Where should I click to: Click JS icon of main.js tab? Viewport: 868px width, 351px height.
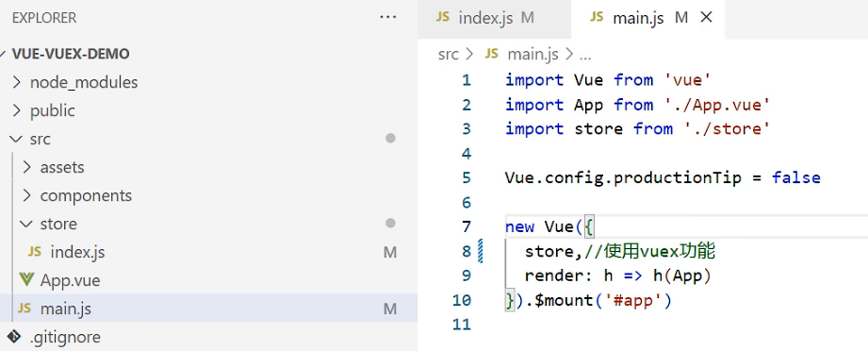(x=597, y=17)
